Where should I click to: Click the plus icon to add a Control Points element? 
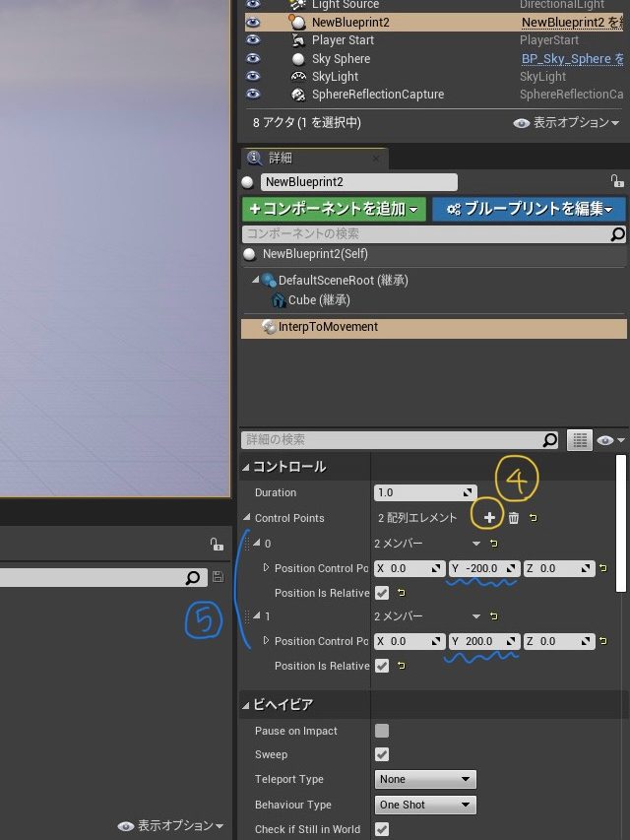pos(489,518)
